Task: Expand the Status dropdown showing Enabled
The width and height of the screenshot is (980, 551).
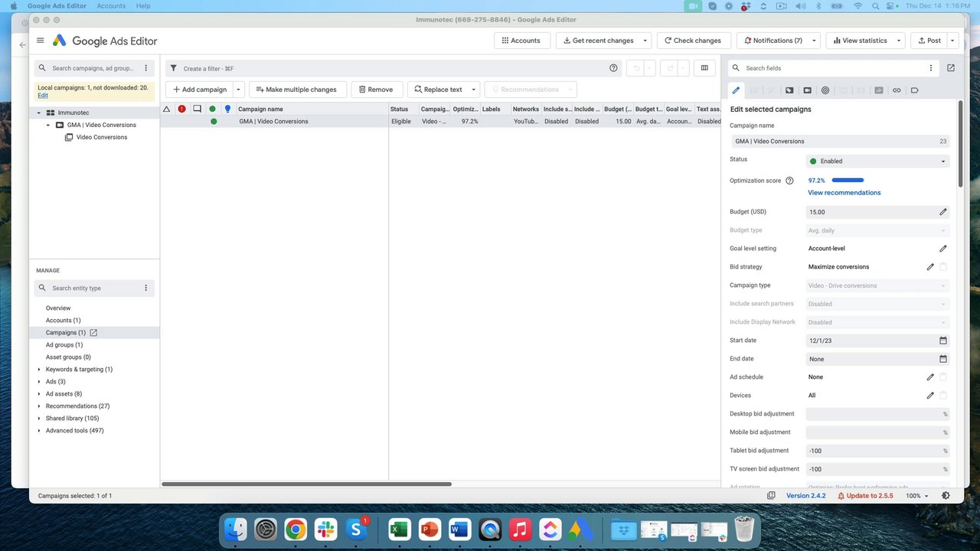Action: coord(877,161)
